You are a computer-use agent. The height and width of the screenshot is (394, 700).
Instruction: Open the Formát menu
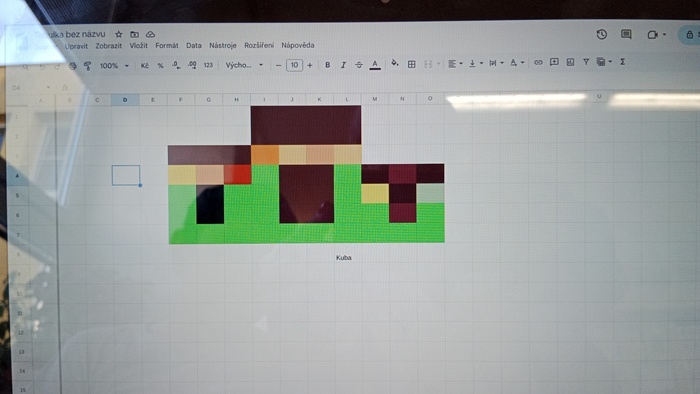pos(167,46)
